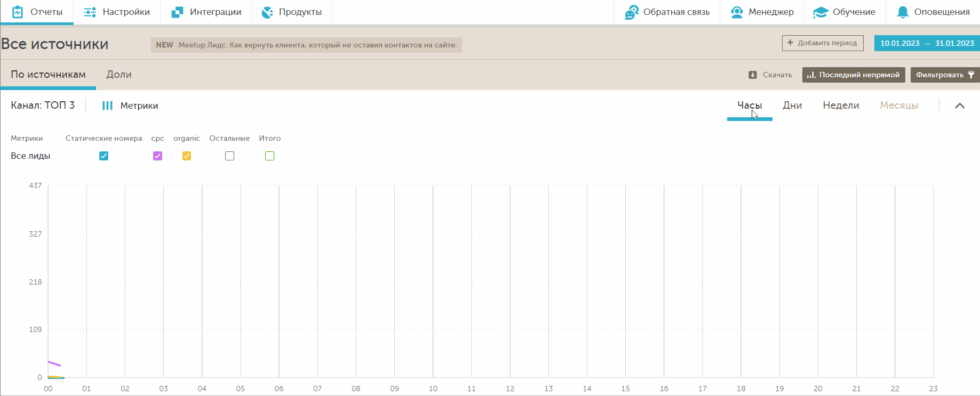This screenshot has width=980, height=396.
Task: Select the Дни daily grouping
Action: (792, 106)
